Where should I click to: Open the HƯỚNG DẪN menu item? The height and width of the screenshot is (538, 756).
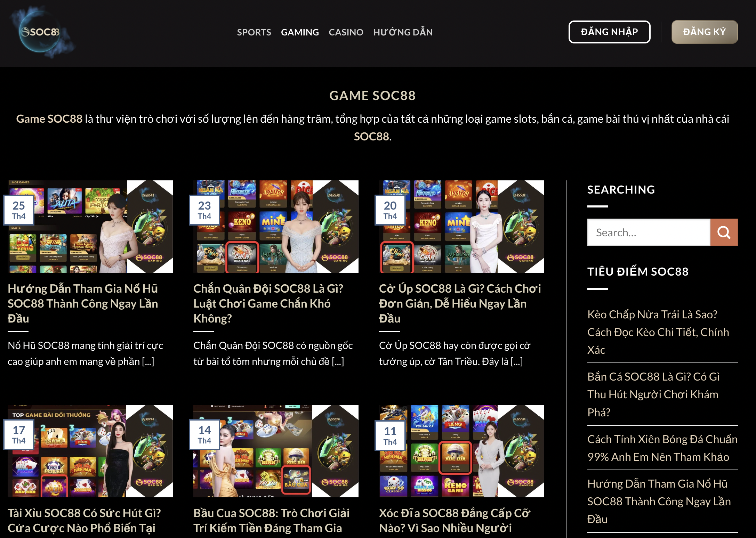coord(403,32)
